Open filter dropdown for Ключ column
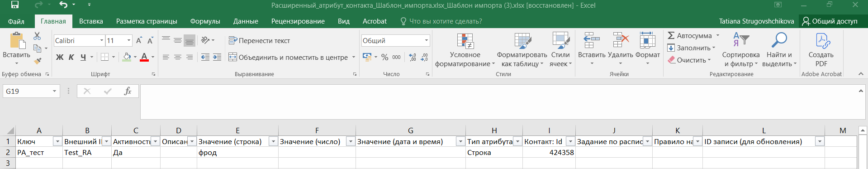 coord(57,141)
